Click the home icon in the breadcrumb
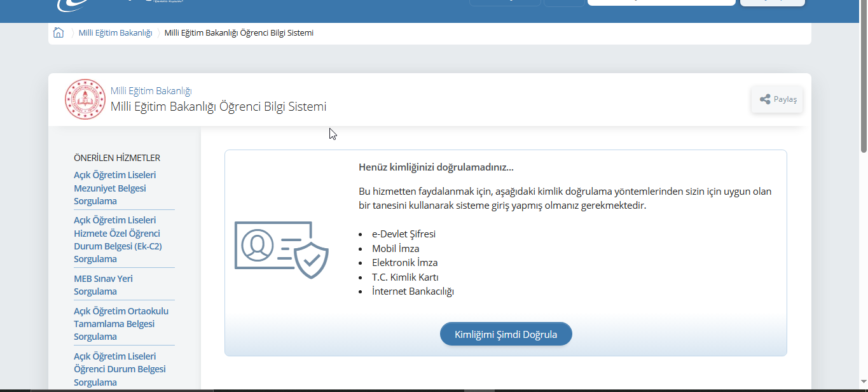The image size is (868, 392). click(59, 32)
